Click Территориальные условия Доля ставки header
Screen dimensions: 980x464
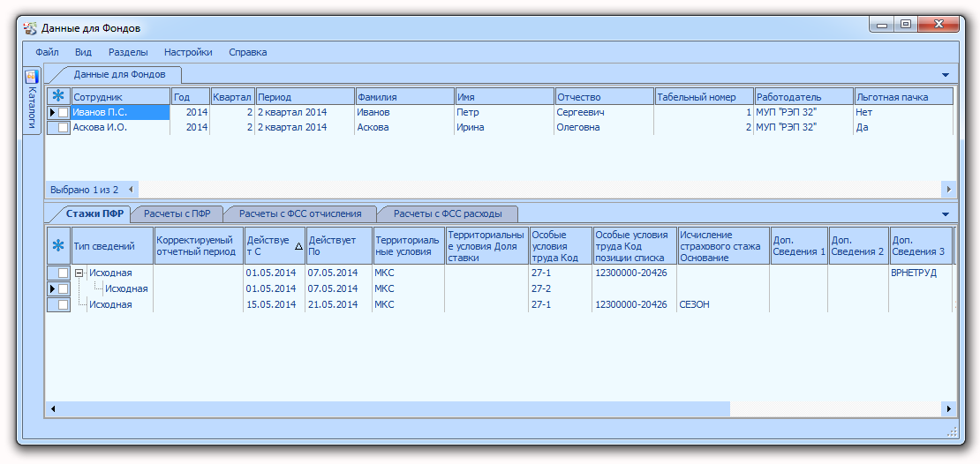(486, 246)
